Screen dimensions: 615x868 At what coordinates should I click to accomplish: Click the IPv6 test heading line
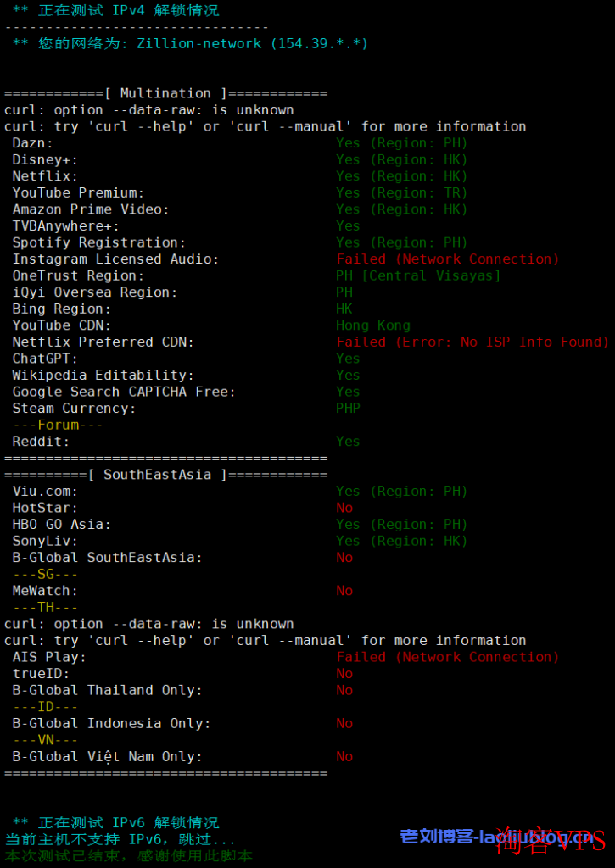(115, 822)
